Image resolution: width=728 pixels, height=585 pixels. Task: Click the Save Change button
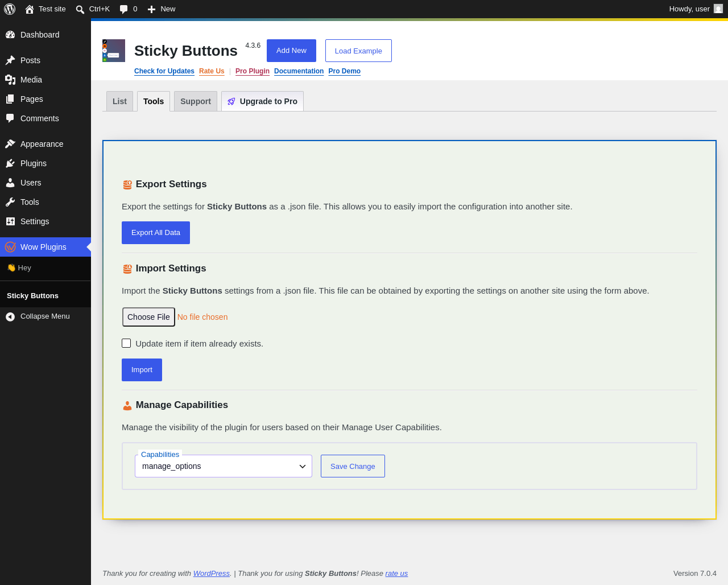pos(353,466)
